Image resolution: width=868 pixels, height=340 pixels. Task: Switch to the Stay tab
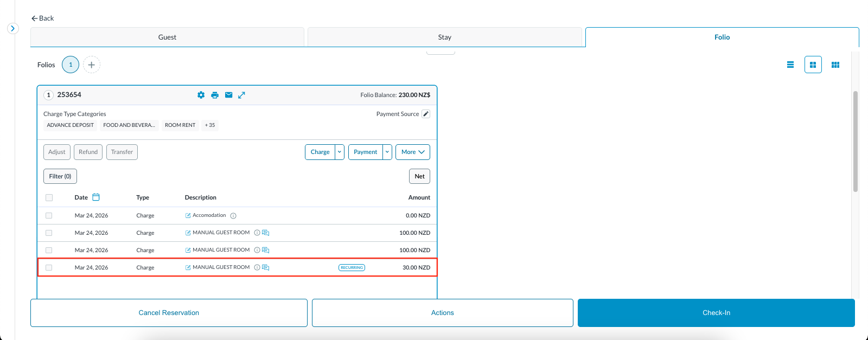pyautogui.click(x=444, y=37)
